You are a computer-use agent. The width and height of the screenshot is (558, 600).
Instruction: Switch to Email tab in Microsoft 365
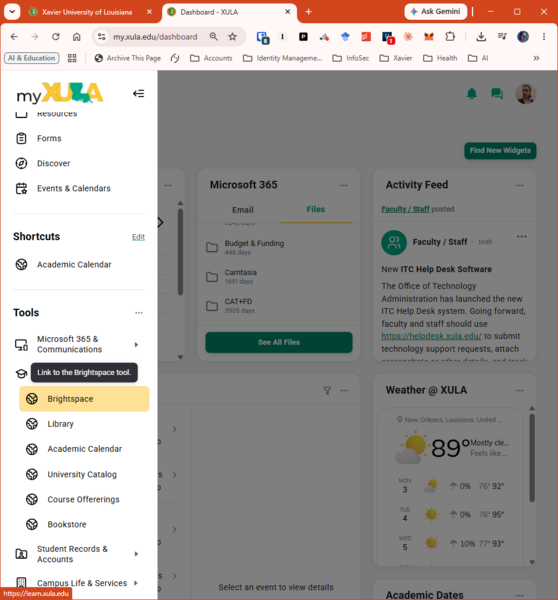pos(243,210)
